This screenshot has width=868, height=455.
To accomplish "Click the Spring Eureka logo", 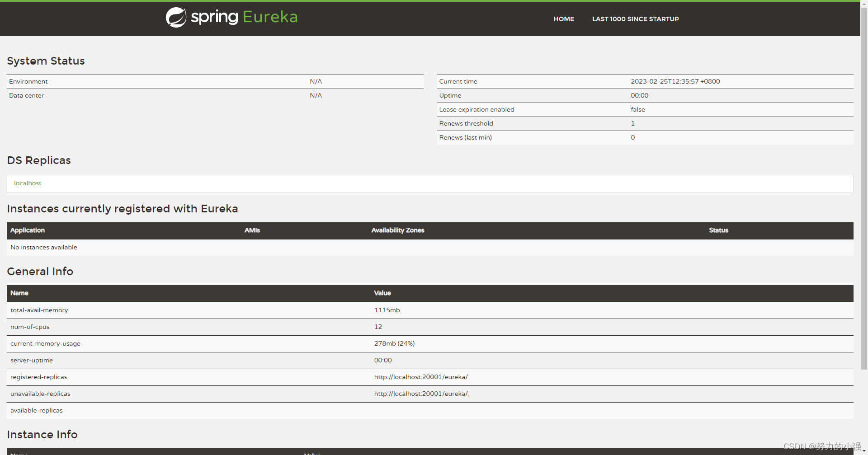I will [x=231, y=17].
